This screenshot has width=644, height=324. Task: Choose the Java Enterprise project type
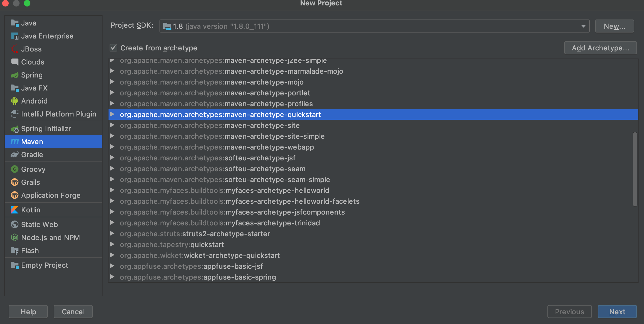[47, 36]
